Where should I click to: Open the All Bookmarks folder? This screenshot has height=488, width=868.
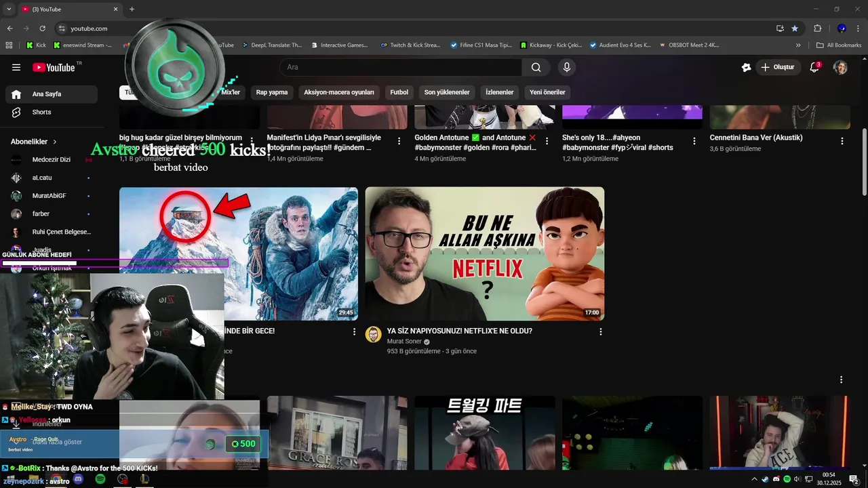[839, 45]
